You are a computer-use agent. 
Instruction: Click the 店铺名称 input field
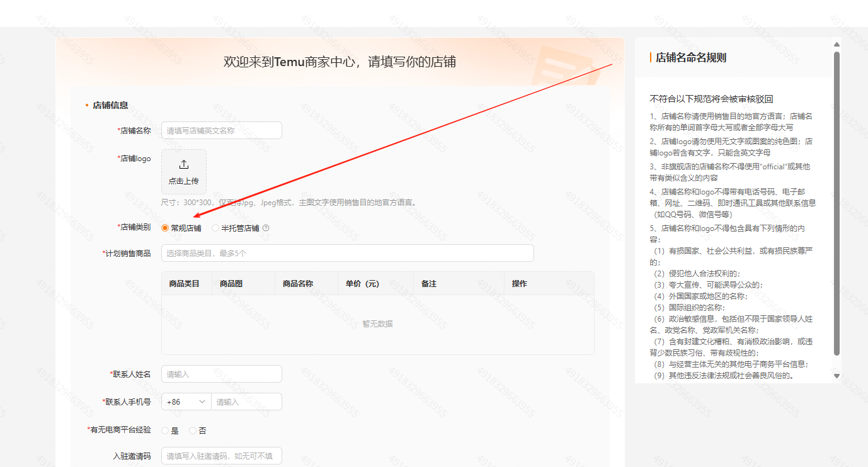coord(222,130)
